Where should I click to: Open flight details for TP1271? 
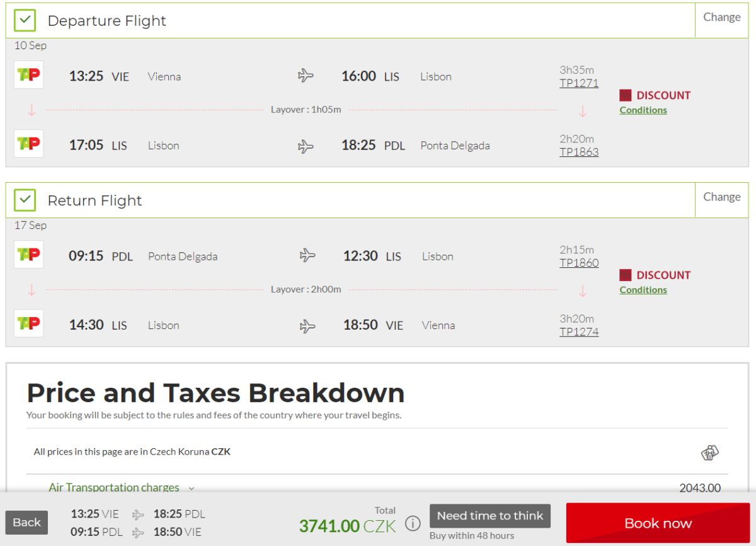coord(578,83)
